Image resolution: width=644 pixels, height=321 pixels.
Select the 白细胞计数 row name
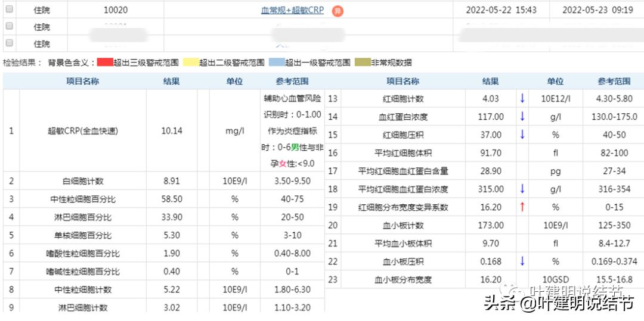tap(82, 181)
